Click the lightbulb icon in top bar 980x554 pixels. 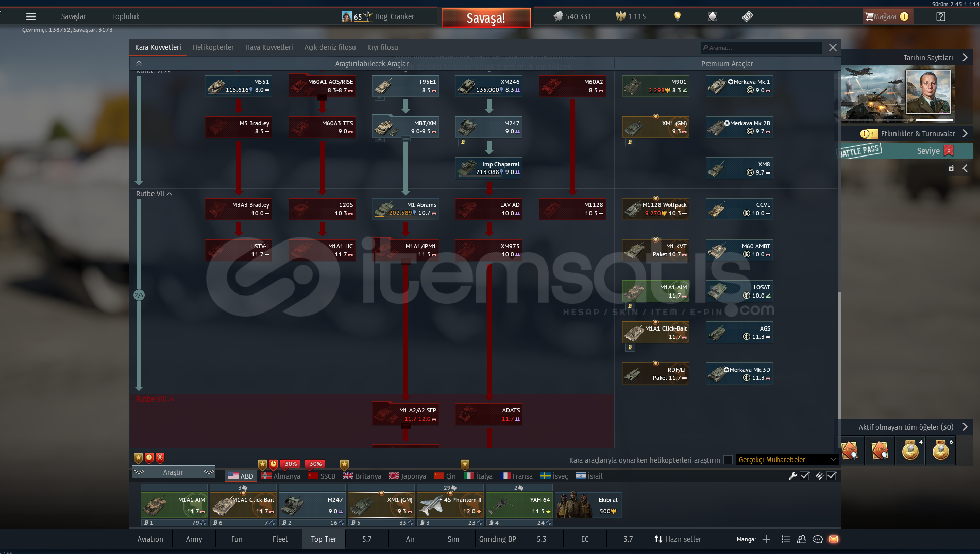pos(678,16)
